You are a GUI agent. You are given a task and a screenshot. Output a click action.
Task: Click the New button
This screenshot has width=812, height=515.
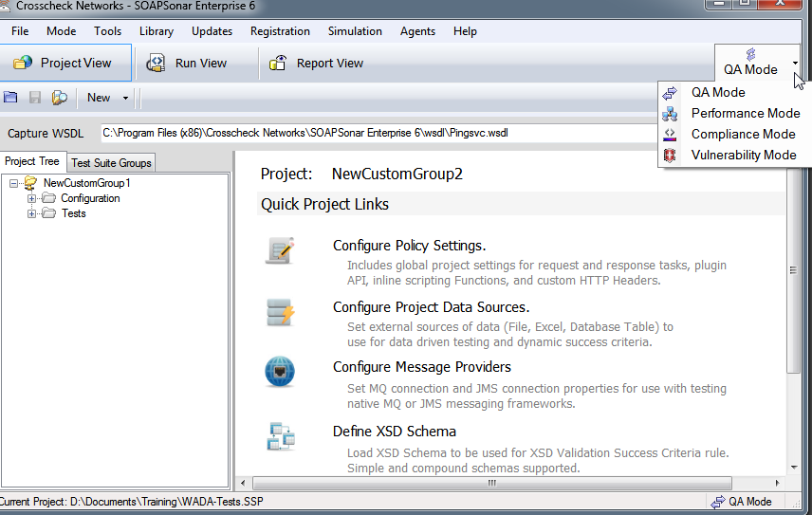point(99,98)
